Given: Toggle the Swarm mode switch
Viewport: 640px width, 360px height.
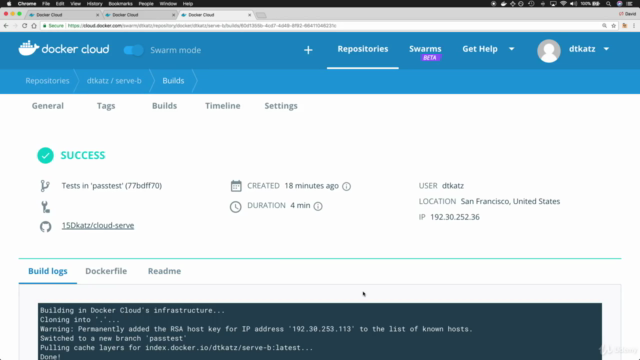Looking at the screenshot, I should click(133, 50).
